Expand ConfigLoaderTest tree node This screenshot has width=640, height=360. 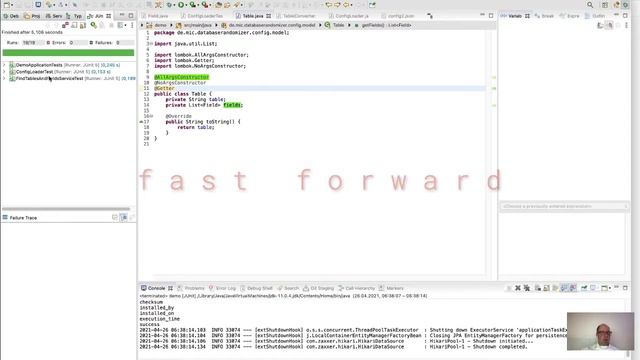coord(4,71)
